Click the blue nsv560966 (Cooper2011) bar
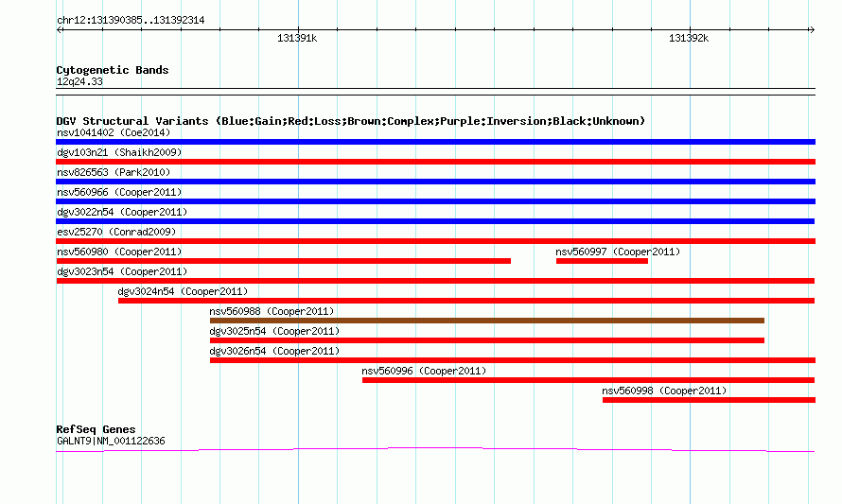This screenshot has height=504, width=842. pos(435,201)
